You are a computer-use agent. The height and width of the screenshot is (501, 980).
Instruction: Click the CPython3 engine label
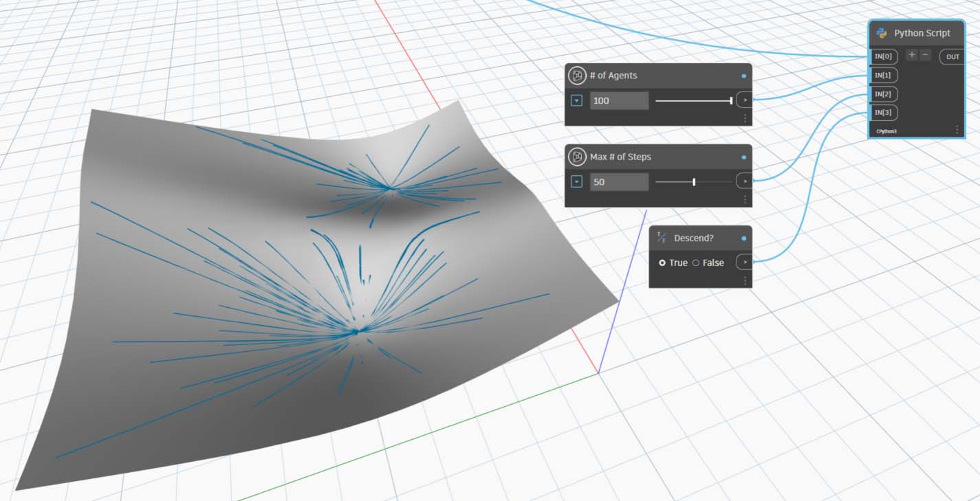point(886,131)
